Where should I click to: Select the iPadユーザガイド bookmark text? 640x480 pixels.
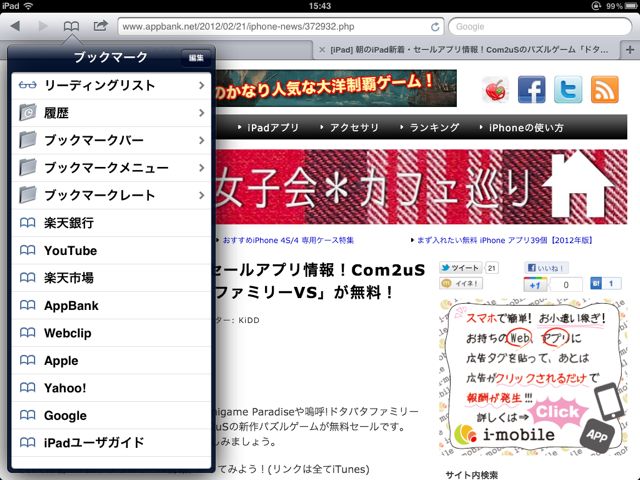click(x=94, y=442)
